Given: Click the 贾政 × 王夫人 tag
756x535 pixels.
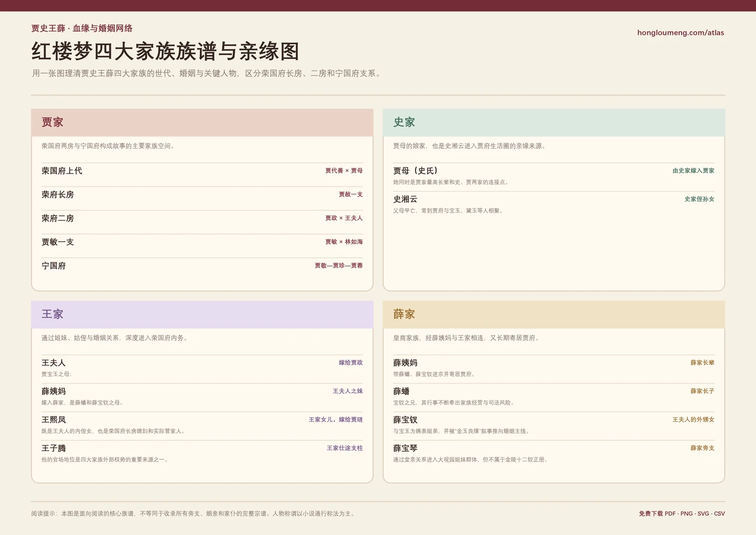Looking at the screenshot, I should 344,218.
